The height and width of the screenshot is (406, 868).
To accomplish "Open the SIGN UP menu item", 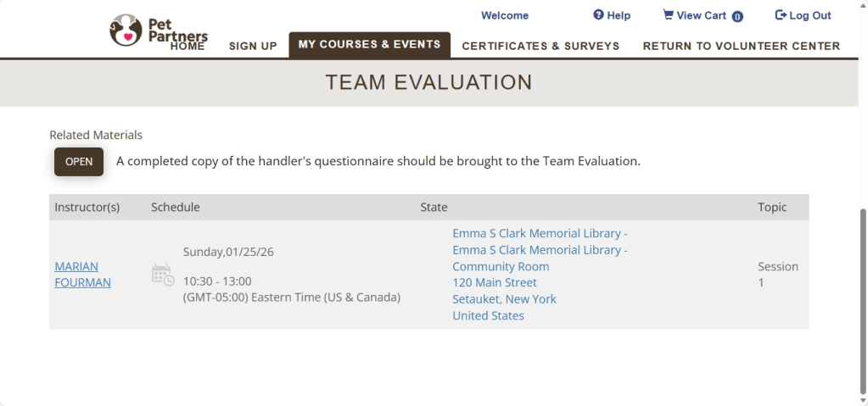I will pos(253,46).
